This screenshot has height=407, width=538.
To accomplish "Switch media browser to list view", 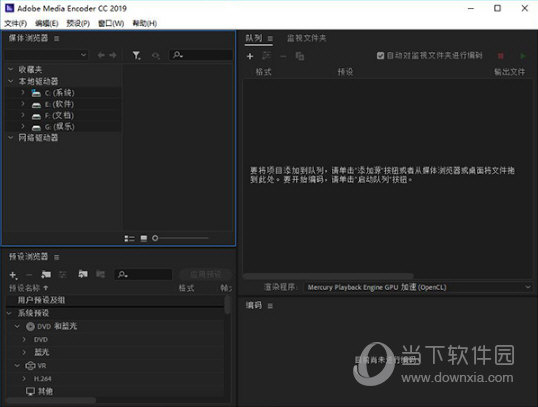I will point(129,238).
